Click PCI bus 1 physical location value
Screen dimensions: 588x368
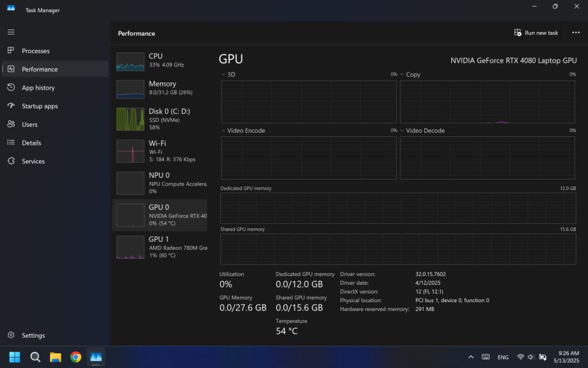pos(452,300)
